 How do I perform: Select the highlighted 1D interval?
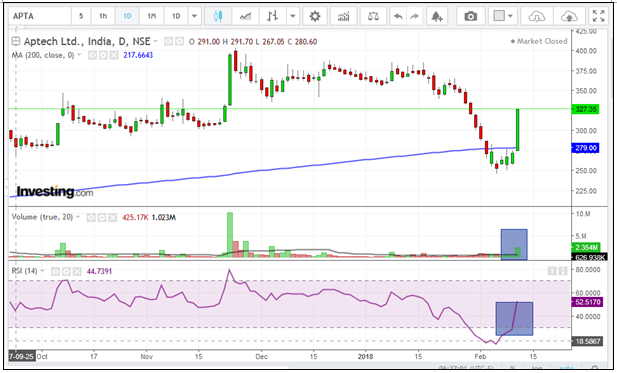point(127,16)
